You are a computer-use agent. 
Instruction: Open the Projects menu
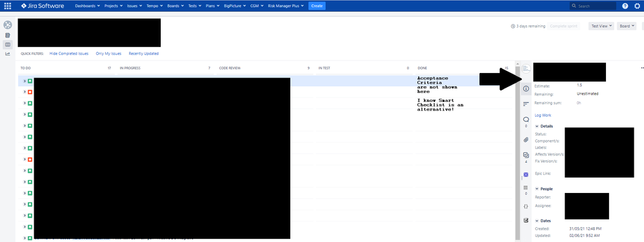pos(114,6)
